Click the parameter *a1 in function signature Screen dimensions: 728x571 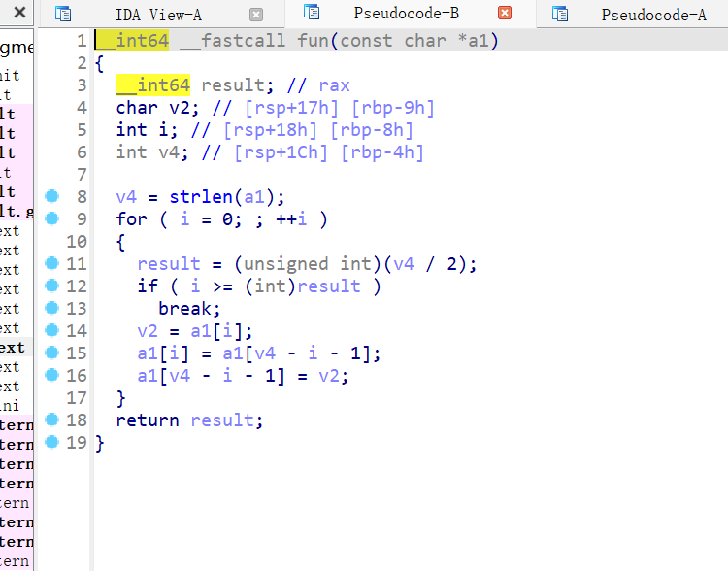click(x=473, y=41)
